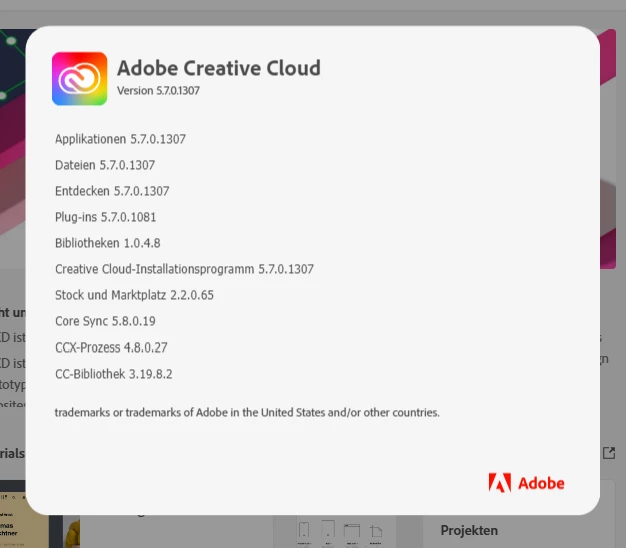Select the 'Plug-ins 5.7.0.1081' line
Image resolution: width=626 pixels, height=548 pixels.
tap(105, 217)
